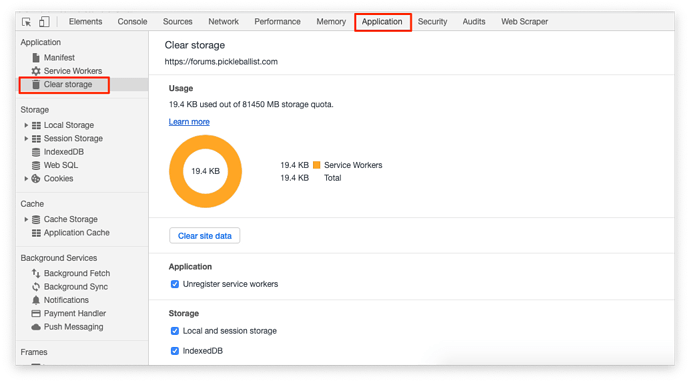Expand the Cookies tree node
The width and height of the screenshot is (690, 383).
coord(26,179)
